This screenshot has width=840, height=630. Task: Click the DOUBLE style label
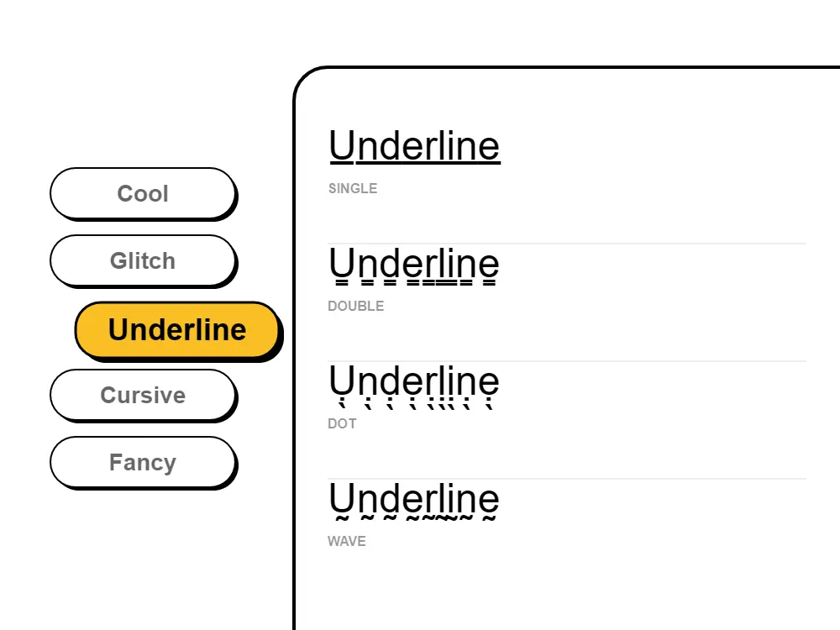[x=356, y=306]
